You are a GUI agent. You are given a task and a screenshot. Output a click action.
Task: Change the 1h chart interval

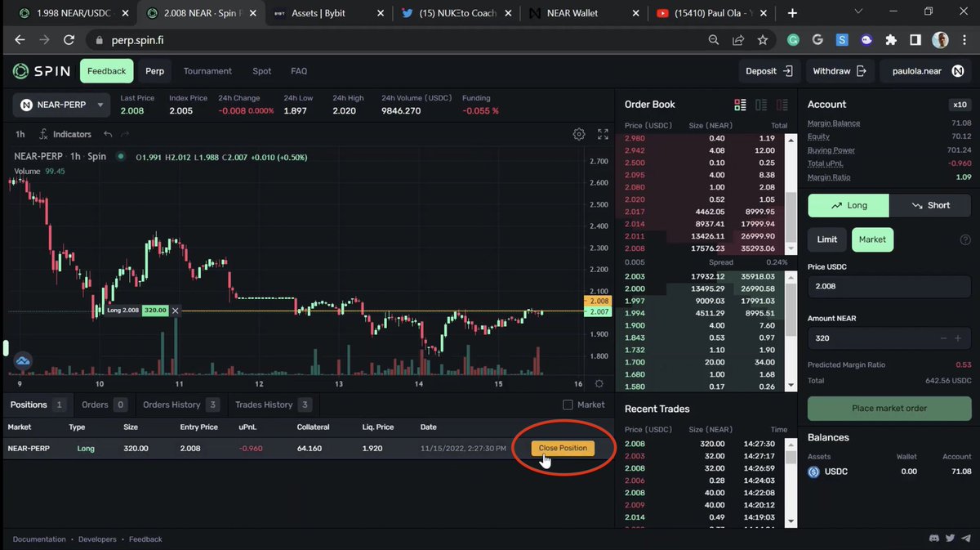coord(20,134)
